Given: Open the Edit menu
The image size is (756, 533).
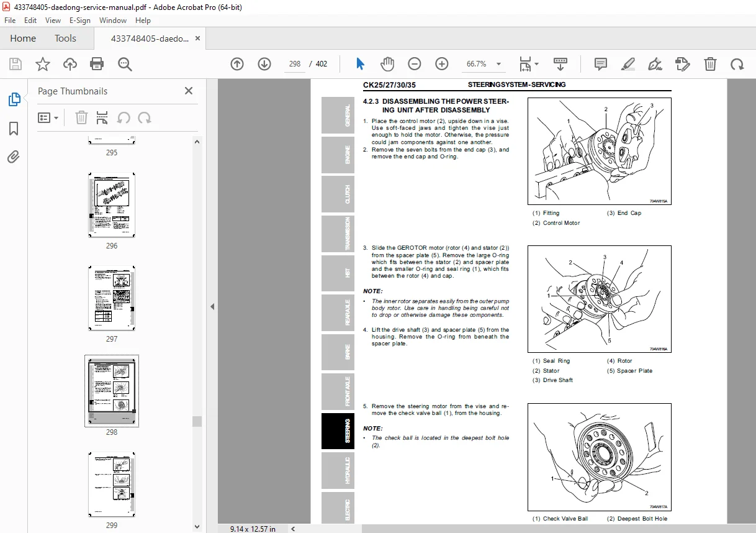Looking at the screenshot, I should point(30,20).
